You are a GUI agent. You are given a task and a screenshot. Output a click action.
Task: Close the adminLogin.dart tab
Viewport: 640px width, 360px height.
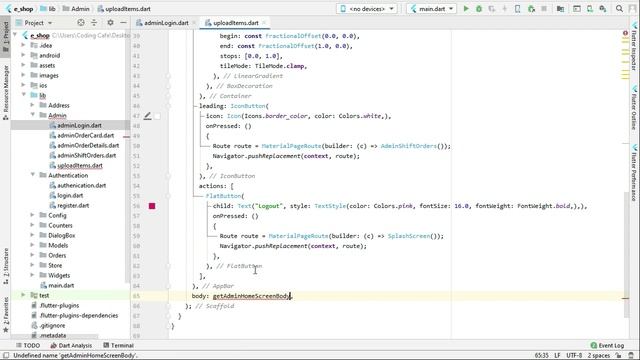(x=194, y=23)
